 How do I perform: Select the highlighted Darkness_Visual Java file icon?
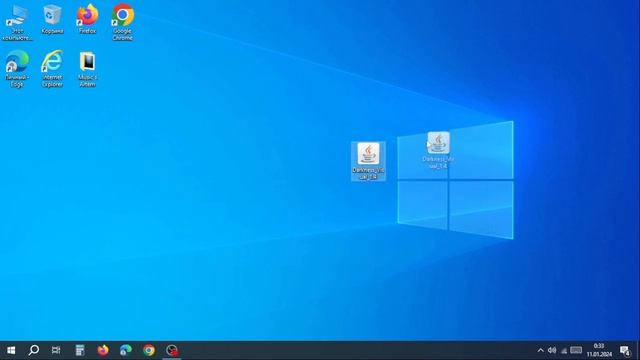pyautogui.click(x=368, y=161)
